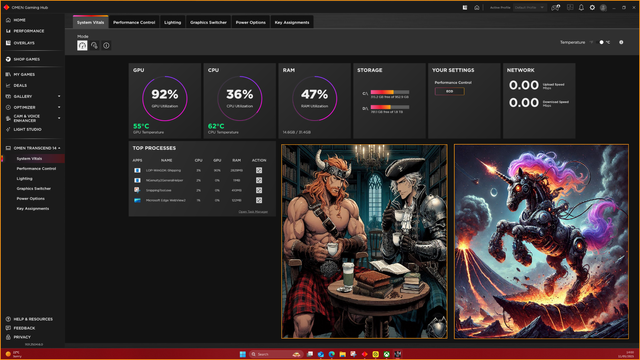Click the taskbar Search box
This screenshot has width=640, height=360.
[276, 354]
